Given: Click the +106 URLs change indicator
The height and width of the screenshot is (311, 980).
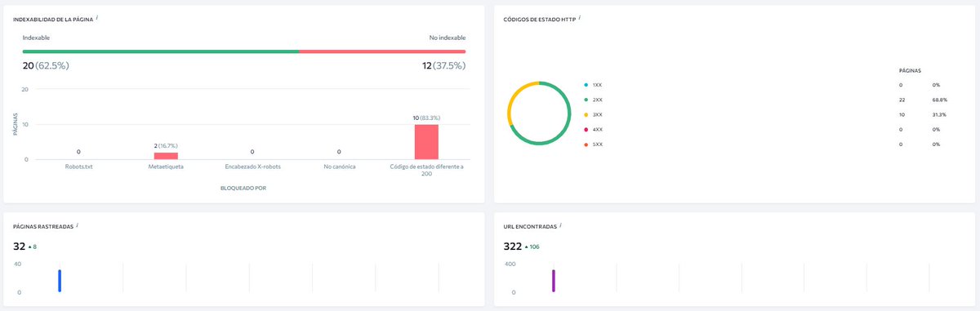Looking at the screenshot, I should 532,247.
